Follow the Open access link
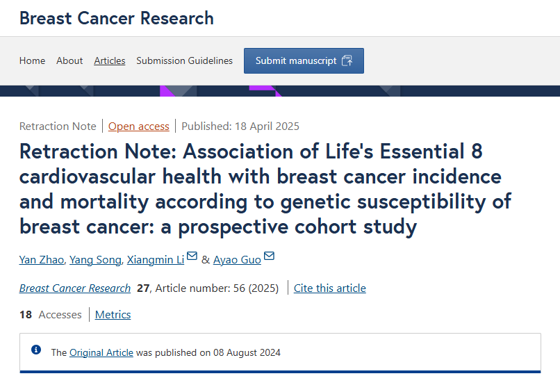This screenshot has height=392, width=560. point(138,126)
